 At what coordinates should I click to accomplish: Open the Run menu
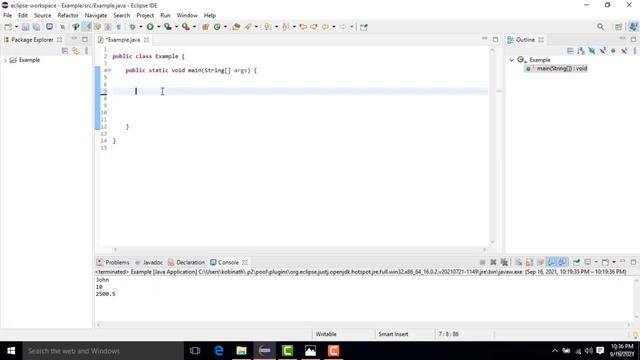(x=165, y=15)
